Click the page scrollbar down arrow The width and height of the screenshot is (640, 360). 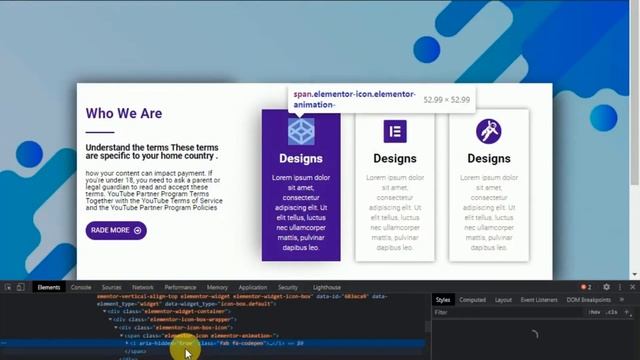point(634,274)
